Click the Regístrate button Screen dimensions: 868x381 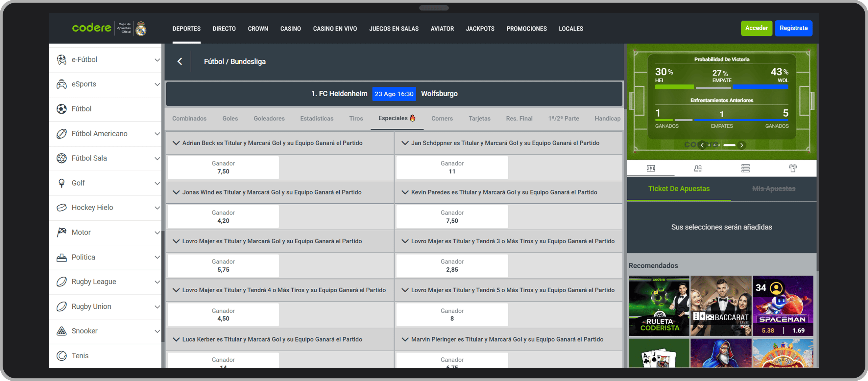pos(794,28)
